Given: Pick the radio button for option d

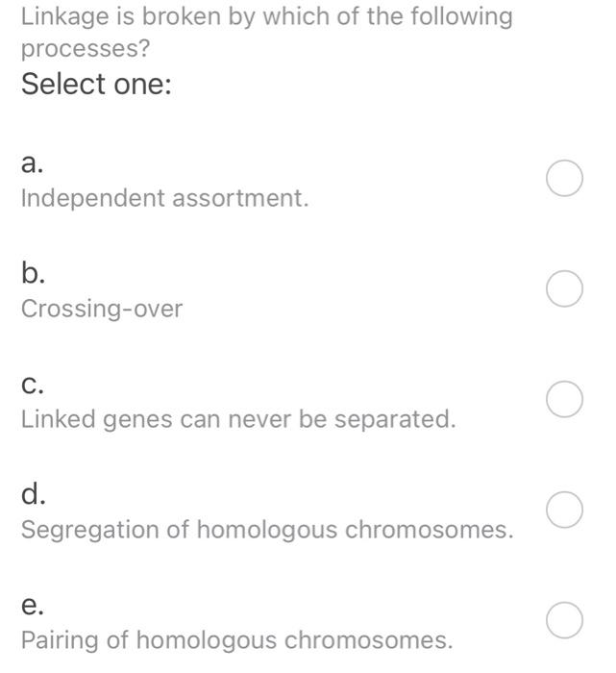Looking at the screenshot, I should coord(564,511).
